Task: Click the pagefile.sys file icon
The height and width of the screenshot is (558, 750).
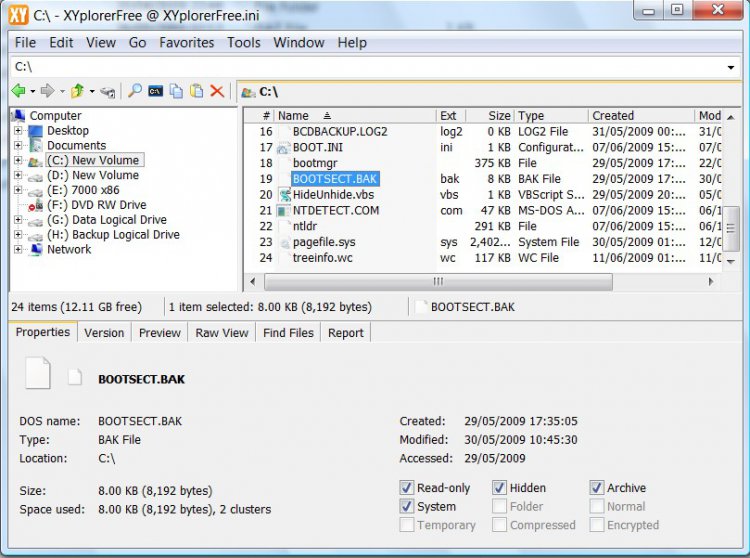Action: (x=285, y=243)
